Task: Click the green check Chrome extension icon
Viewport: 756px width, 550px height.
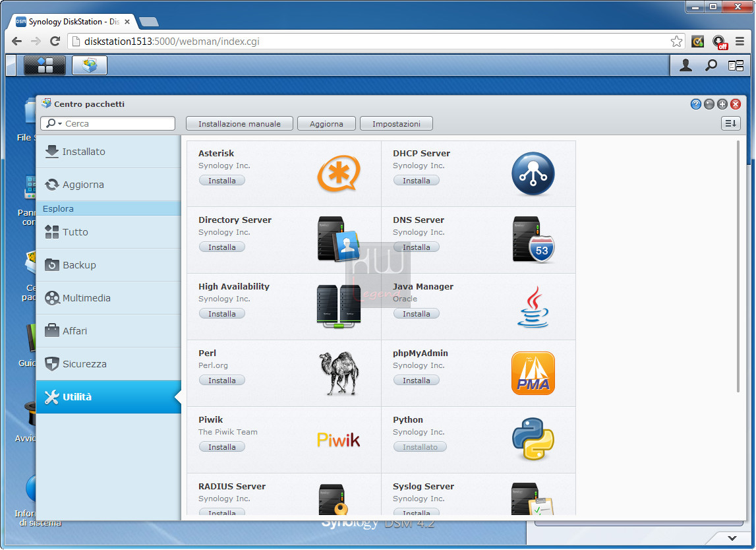Action: tap(697, 42)
